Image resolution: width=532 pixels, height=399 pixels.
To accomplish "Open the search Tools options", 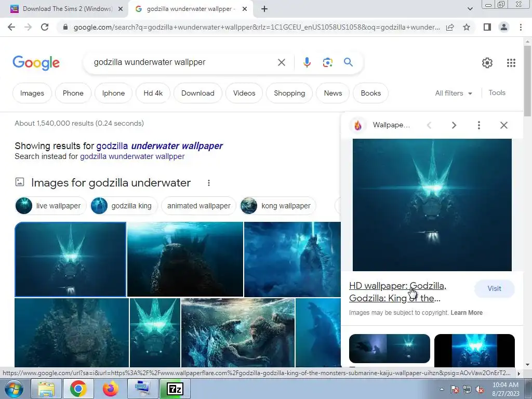I will [497, 92].
